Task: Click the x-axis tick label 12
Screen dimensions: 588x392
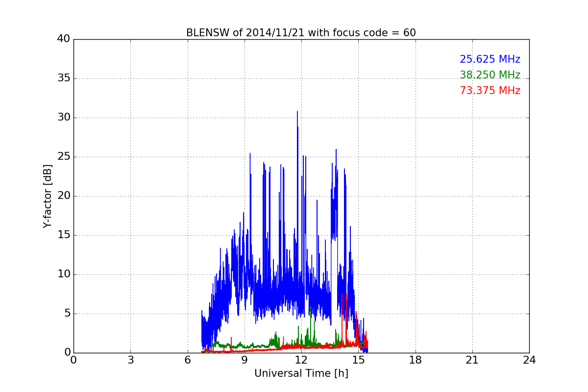Action: [301, 360]
